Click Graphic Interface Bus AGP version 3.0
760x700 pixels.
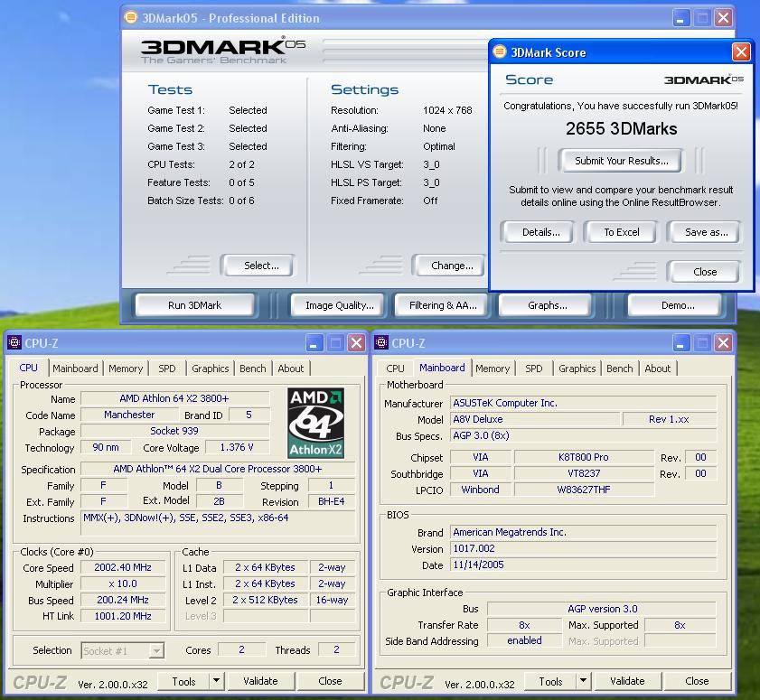point(602,609)
